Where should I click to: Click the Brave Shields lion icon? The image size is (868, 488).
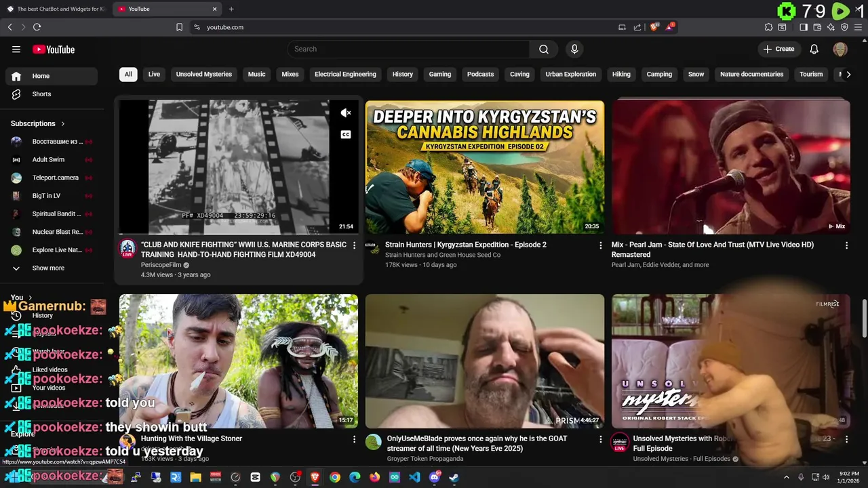click(654, 27)
